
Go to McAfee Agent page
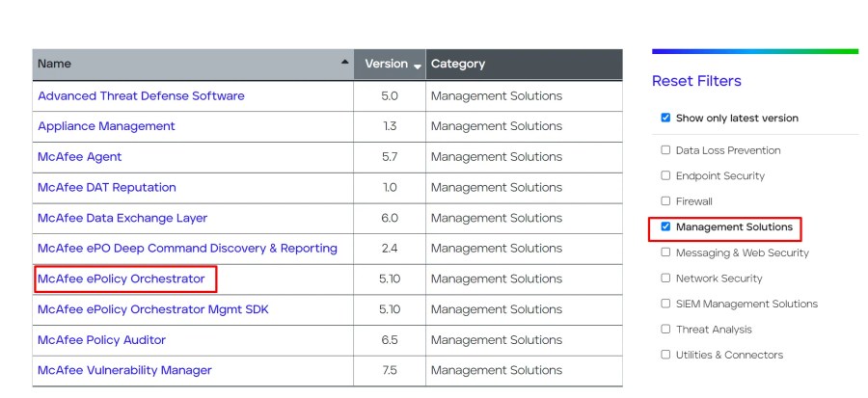[x=80, y=157]
